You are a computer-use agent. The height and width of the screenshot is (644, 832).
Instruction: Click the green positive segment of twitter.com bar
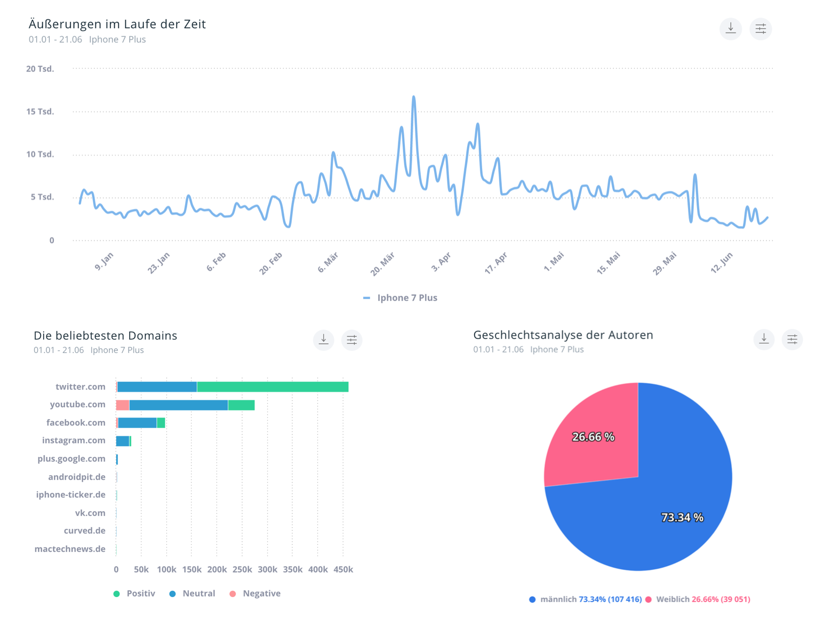(x=272, y=387)
